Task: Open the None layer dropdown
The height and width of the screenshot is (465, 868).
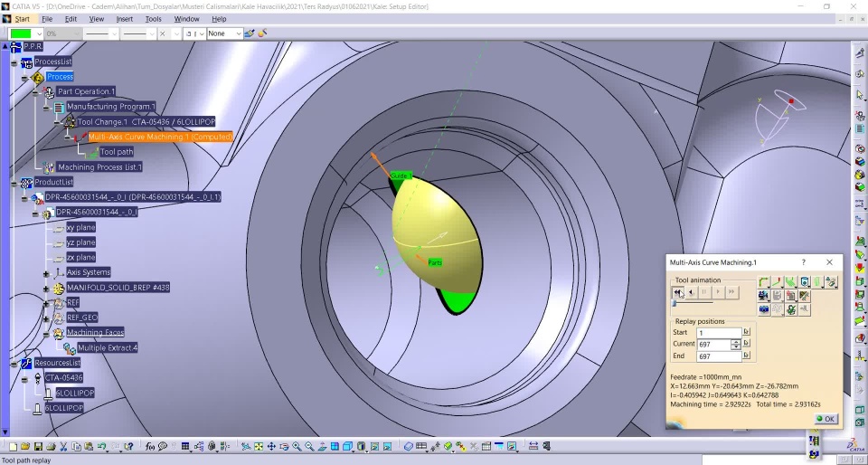Action: coord(239,33)
